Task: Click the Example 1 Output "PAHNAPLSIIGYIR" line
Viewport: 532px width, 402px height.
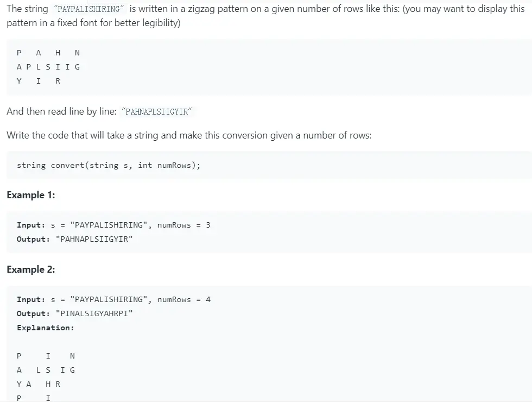Action: pyautogui.click(x=74, y=239)
